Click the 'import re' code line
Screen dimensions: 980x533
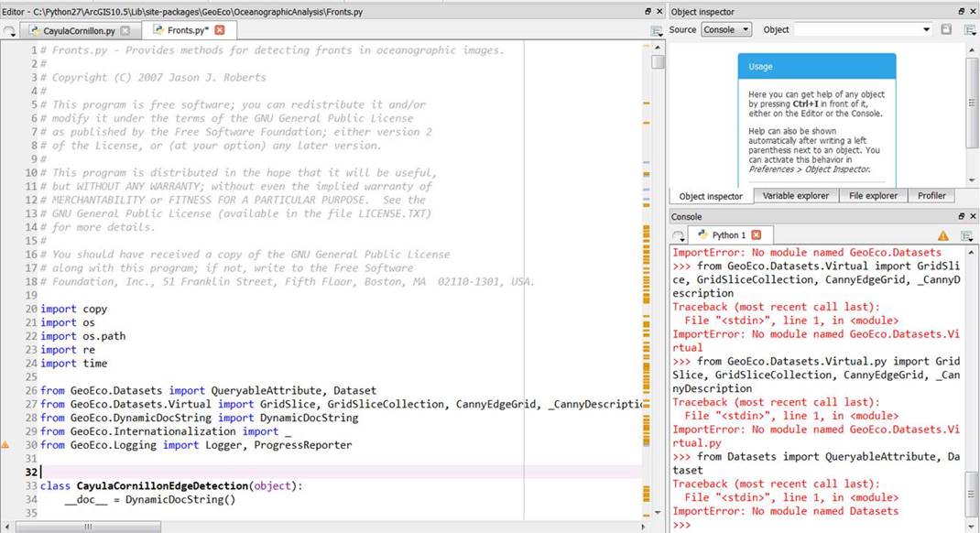point(68,350)
